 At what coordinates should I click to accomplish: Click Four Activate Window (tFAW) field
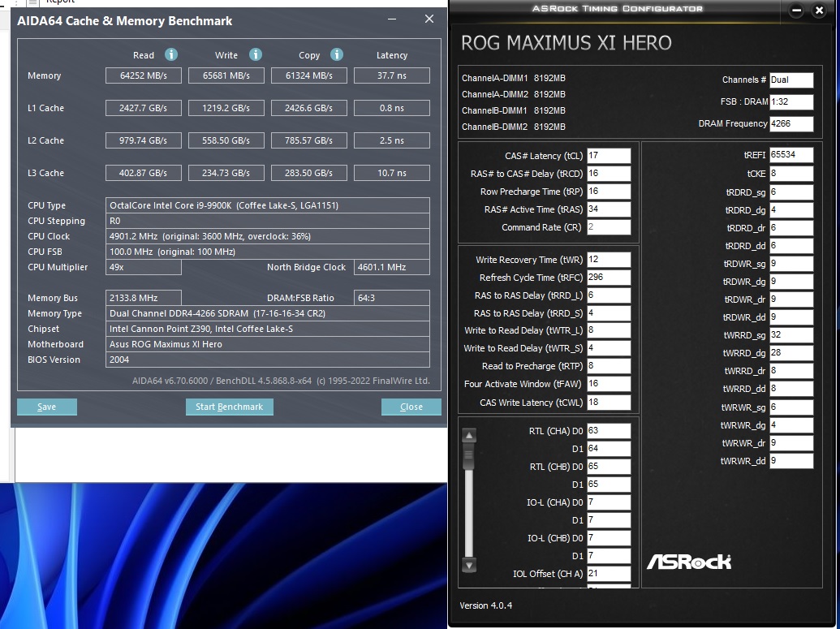pos(609,384)
